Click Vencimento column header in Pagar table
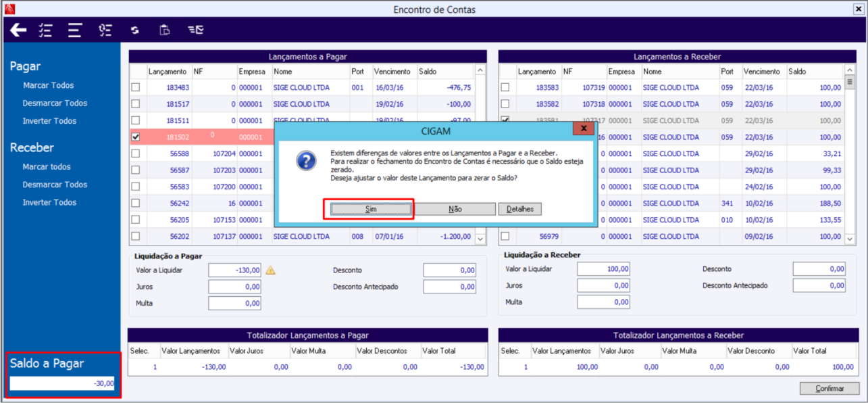This screenshot has width=868, height=403. coord(394,71)
